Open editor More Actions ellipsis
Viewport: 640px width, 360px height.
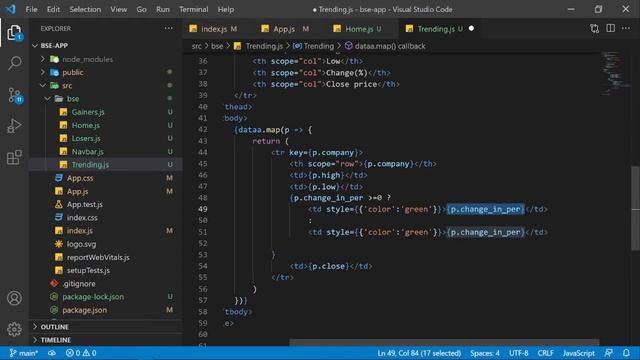pyautogui.click(x=626, y=28)
